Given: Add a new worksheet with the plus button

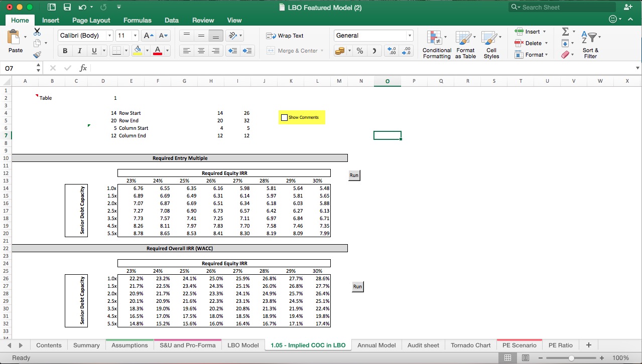Looking at the screenshot, I should pos(588,345).
